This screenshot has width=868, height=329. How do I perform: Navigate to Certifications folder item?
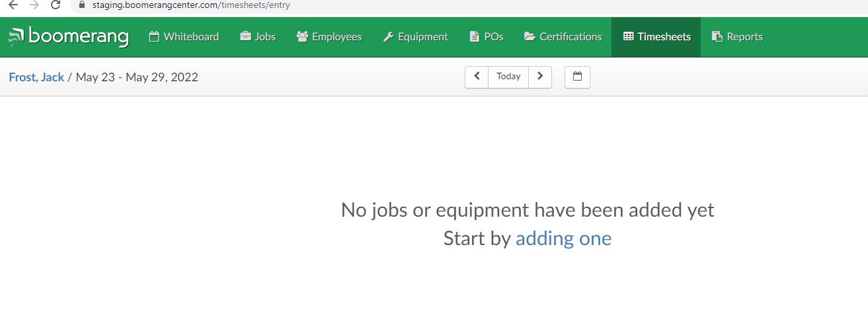[x=563, y=37]
